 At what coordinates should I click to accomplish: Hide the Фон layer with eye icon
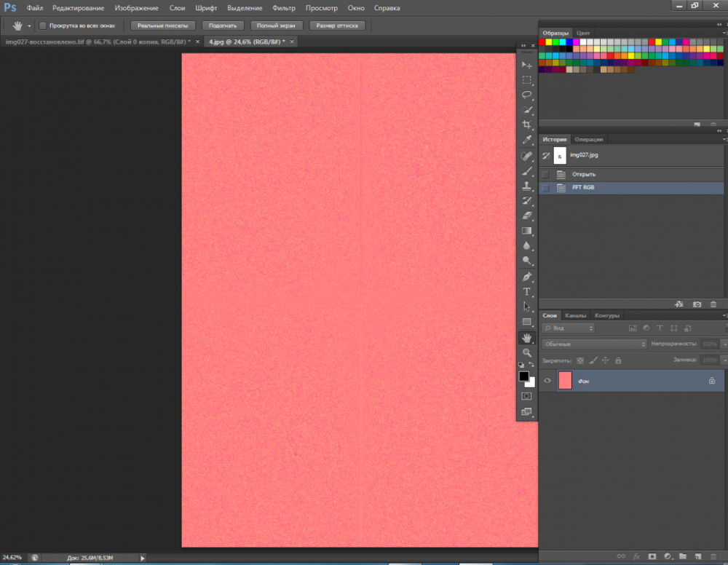(x=547, y=380)
